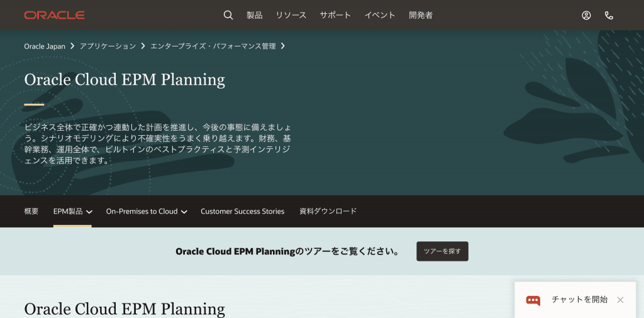
Task: Click the Oracle logo
Action: click(x=55, y=15)
